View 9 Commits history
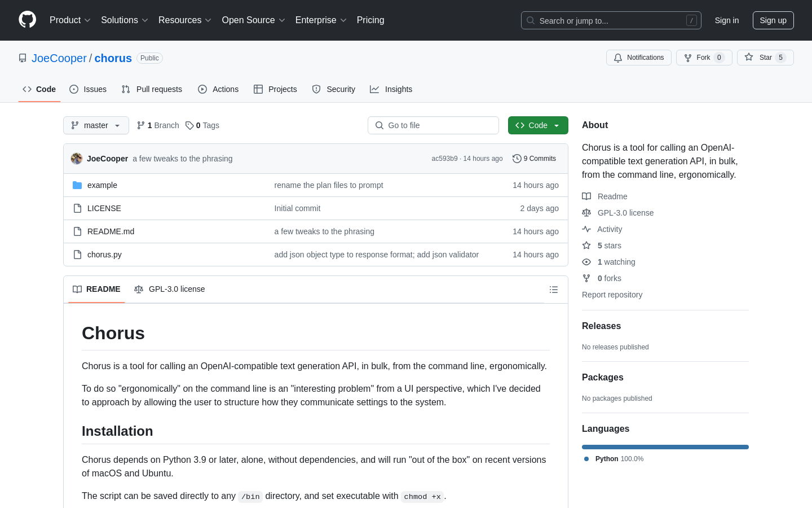The width and height of the screenshot is (812, 508). pos(534,159)
